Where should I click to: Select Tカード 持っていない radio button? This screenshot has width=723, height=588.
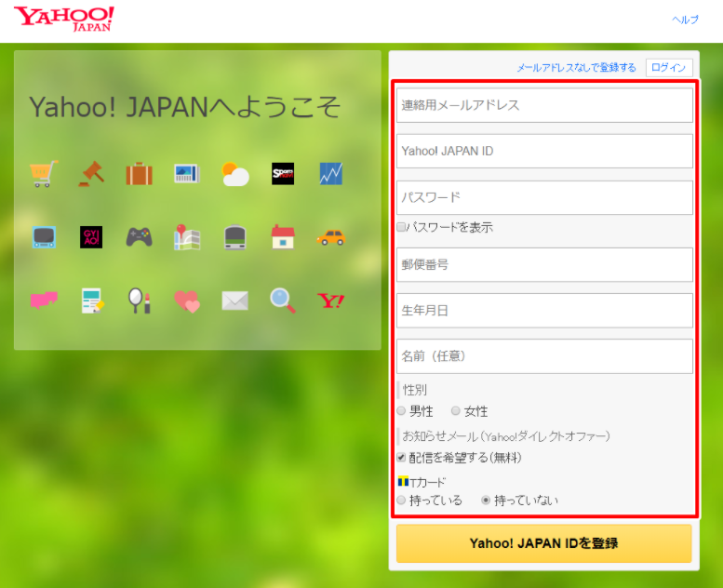click(x=486, y=500)
